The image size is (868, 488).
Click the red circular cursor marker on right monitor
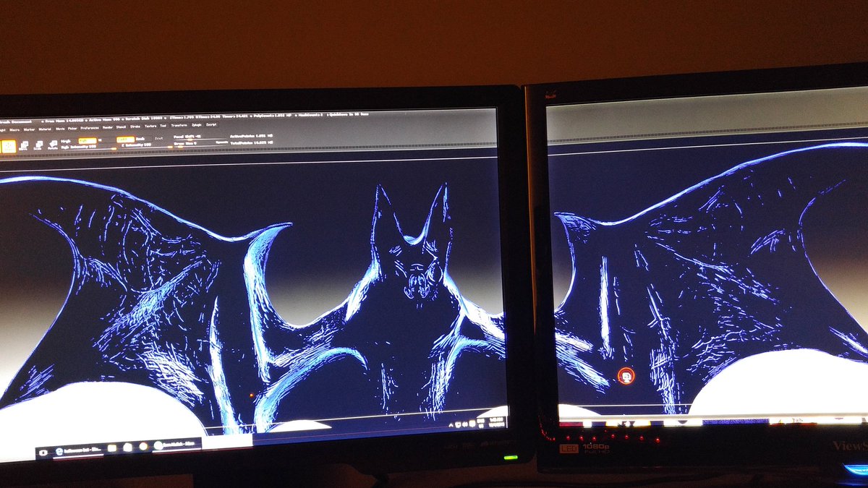tap(626, 375)
